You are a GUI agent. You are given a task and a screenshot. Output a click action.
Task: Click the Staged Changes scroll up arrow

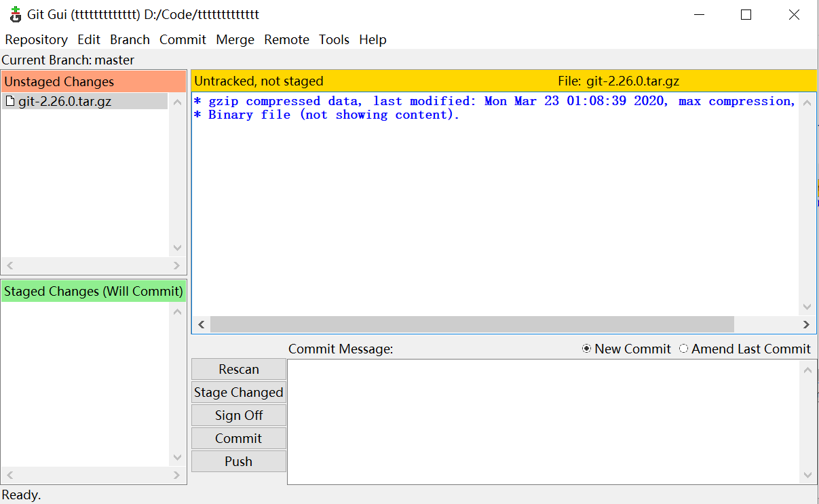[177, 313]
